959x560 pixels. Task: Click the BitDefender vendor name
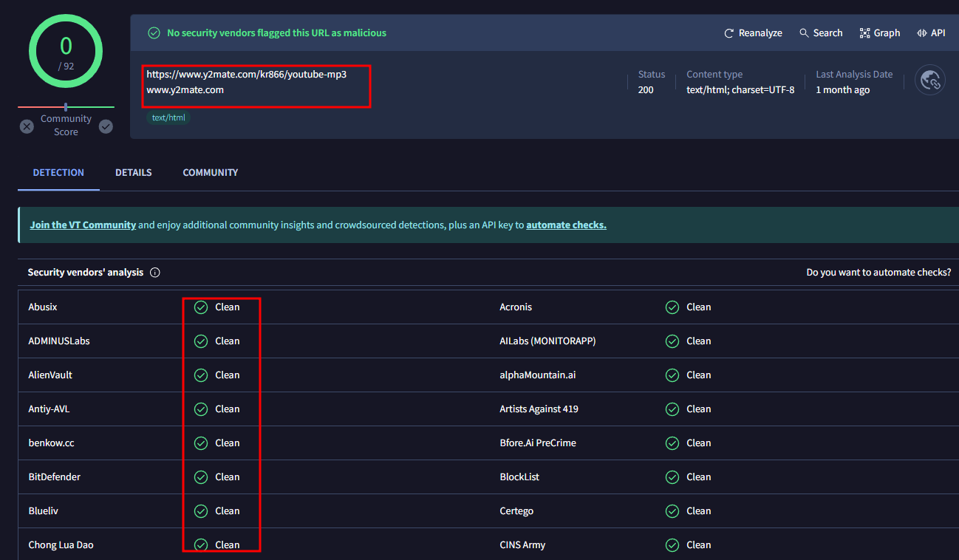coord(55,477)
